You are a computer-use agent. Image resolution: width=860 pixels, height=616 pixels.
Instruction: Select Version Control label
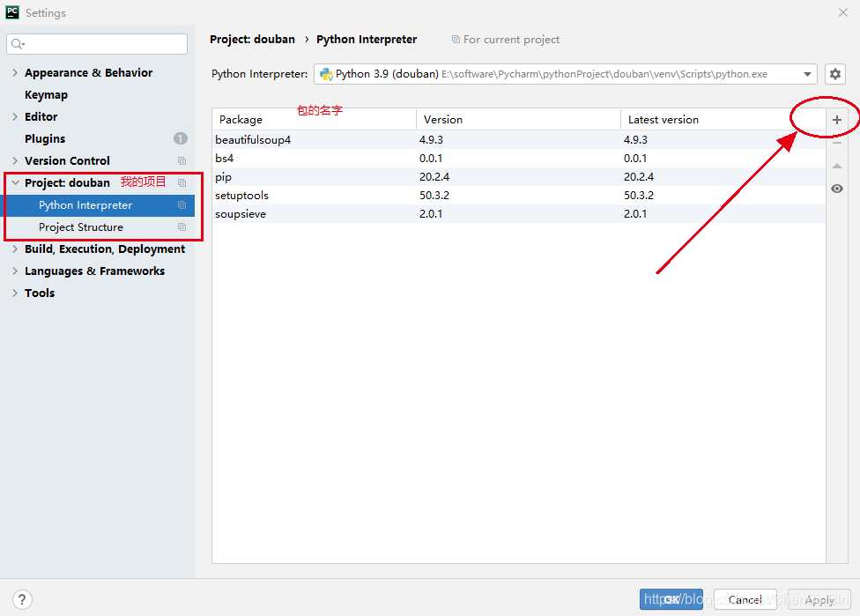point(67,160)
